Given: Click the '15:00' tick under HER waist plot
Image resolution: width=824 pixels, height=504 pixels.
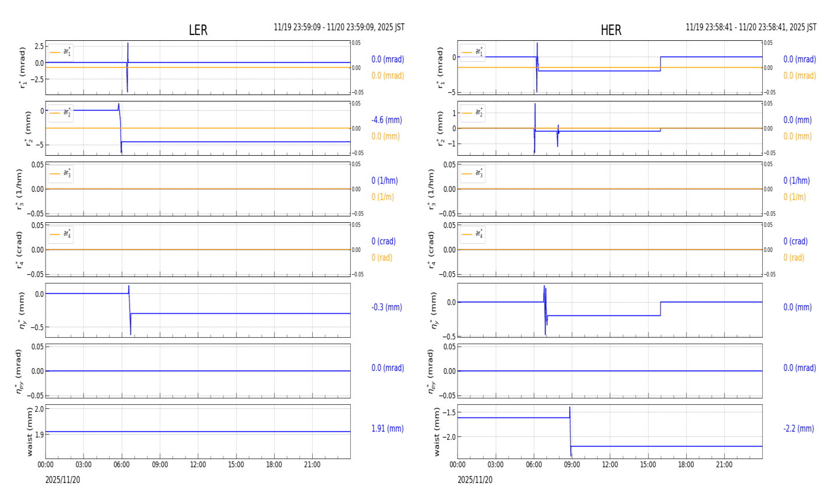Looking at the screenshot, I should pyautogui.click(x=648, y=465).
